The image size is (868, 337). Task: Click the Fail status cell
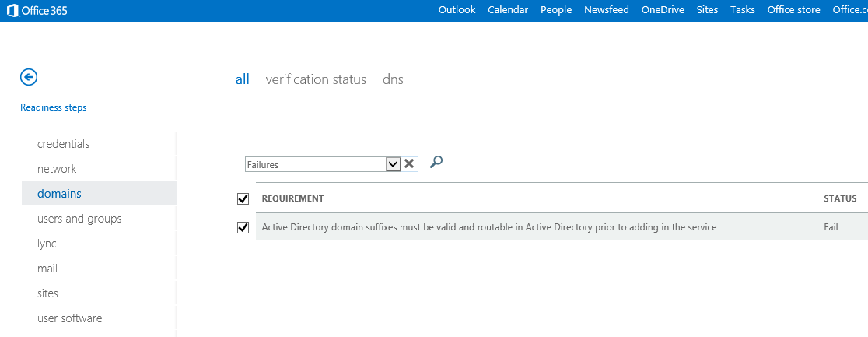coord(831,227)
